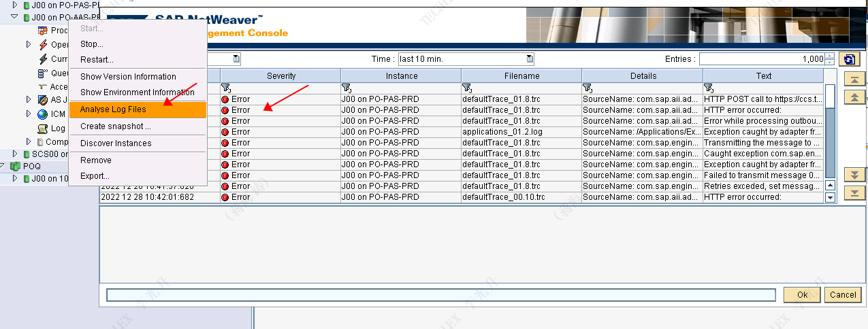
Task: Sort by the Filename column header
Action: [x=522, y=76]
